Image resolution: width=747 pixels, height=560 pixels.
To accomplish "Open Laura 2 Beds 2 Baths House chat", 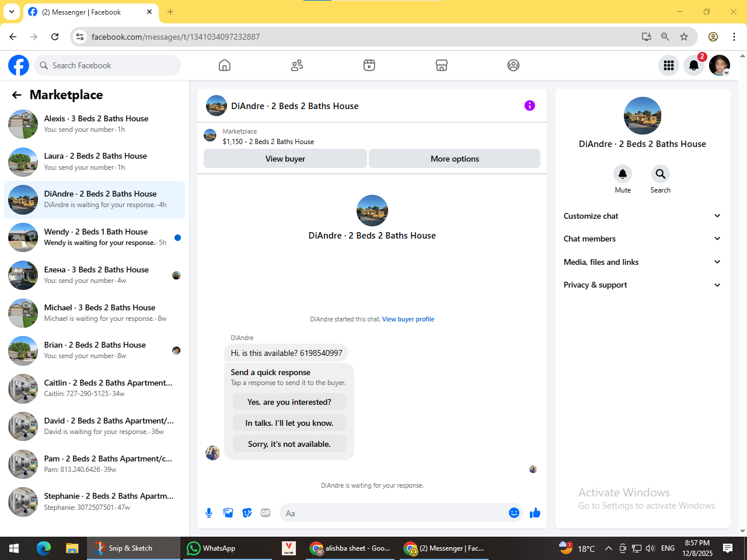I will click(95, 162).
